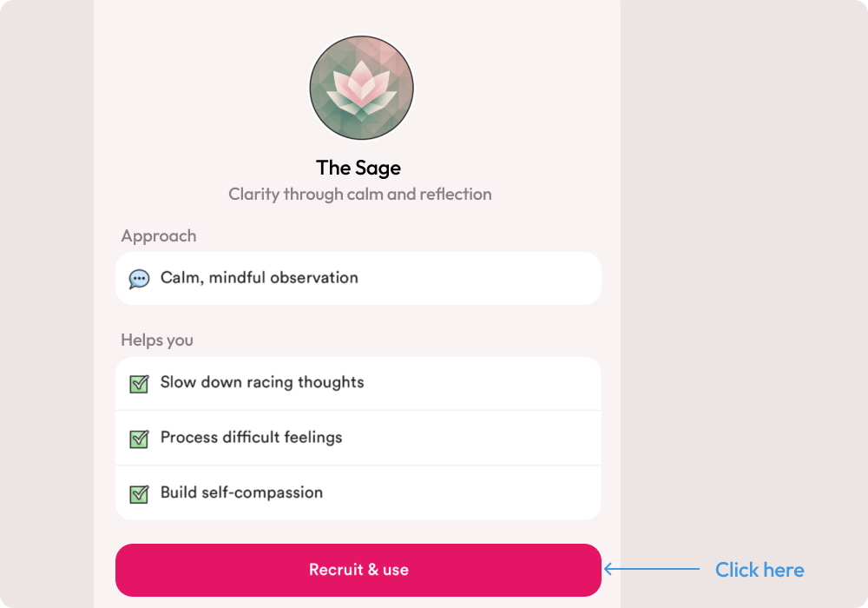This screenshot has width=868, height=608.
Task: Click the speech bubble approach icon
Action: click(139, 279)
